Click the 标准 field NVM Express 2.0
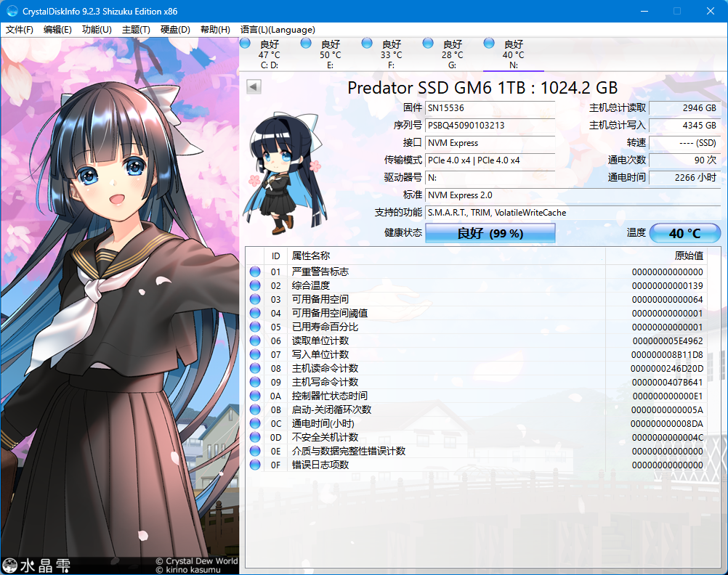Viewport: 728px width, 575px height. [x=573, y=195]
